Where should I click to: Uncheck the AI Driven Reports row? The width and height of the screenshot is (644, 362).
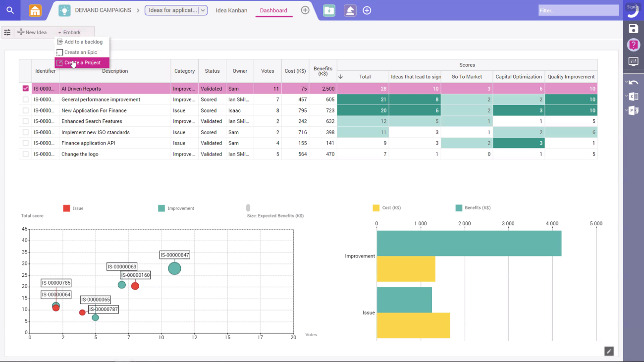click(x=25, y=88)
